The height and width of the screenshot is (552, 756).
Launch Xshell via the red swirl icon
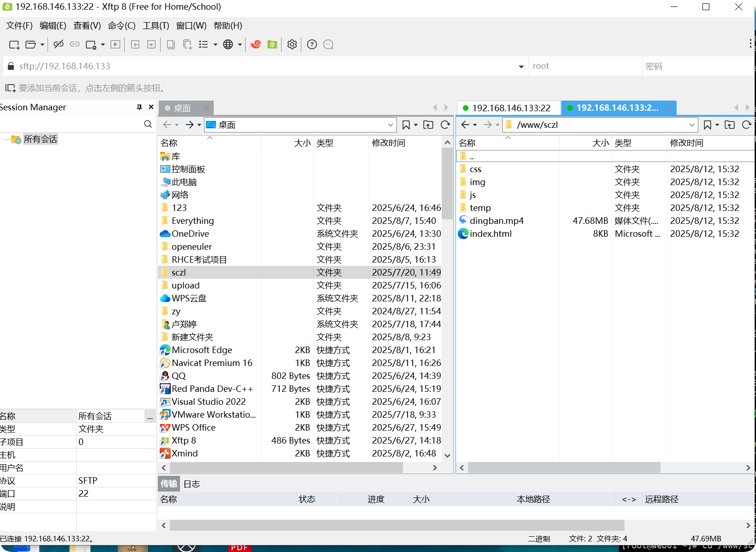tap(256, 44)
